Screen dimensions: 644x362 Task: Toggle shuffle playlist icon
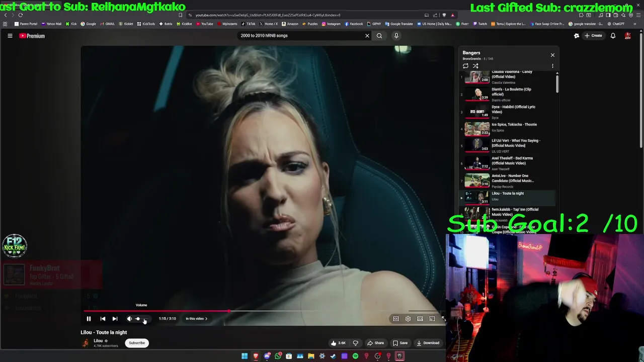pos(475,66)
